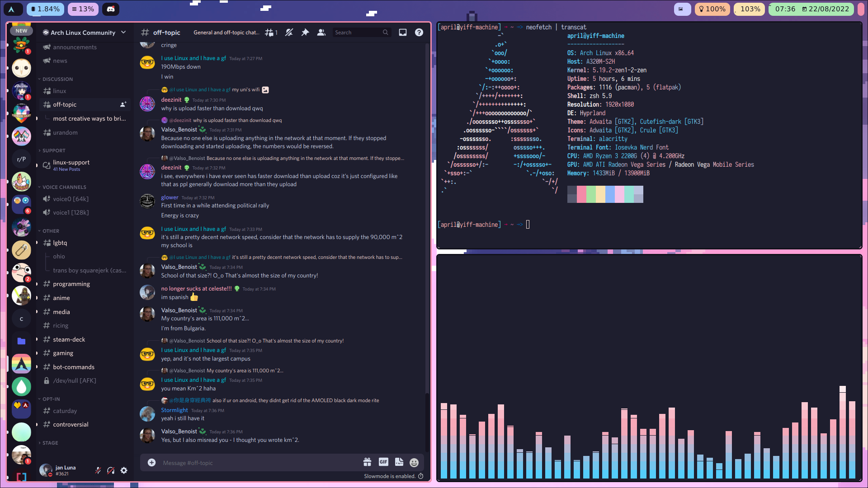
Task: Open the GIF picker button
Action: (383, 462)
